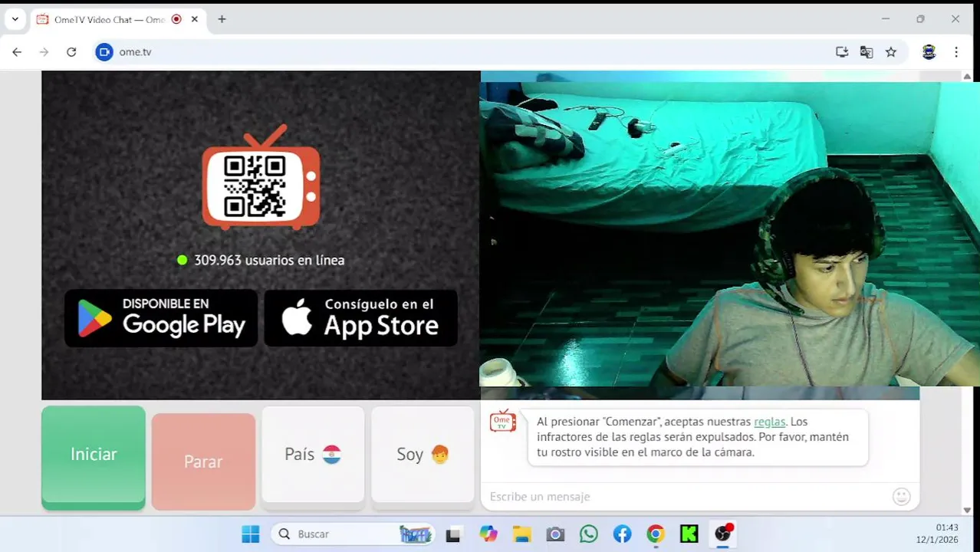Open the green K app in taskbar
Image resolution: width=980 pixels, height=552 pixels.
point(689,534)
